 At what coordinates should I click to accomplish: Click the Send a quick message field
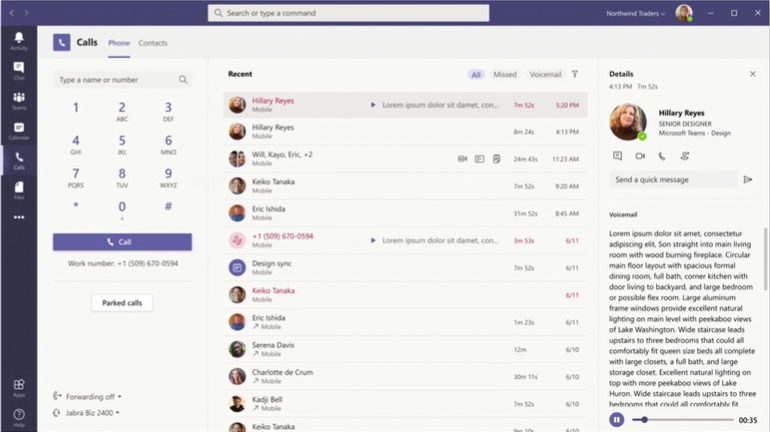pos(673,180)
